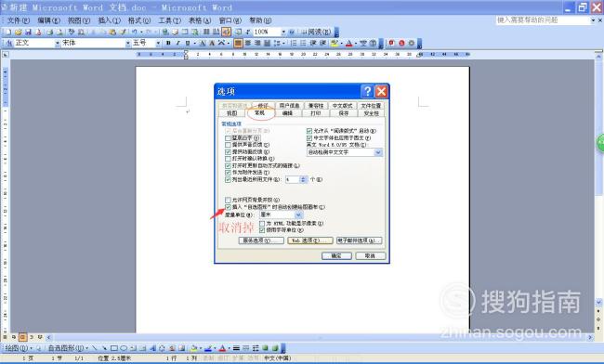Click the Fill Color paint bucket icon
604x364 pixels.
(x=193, y=348)
